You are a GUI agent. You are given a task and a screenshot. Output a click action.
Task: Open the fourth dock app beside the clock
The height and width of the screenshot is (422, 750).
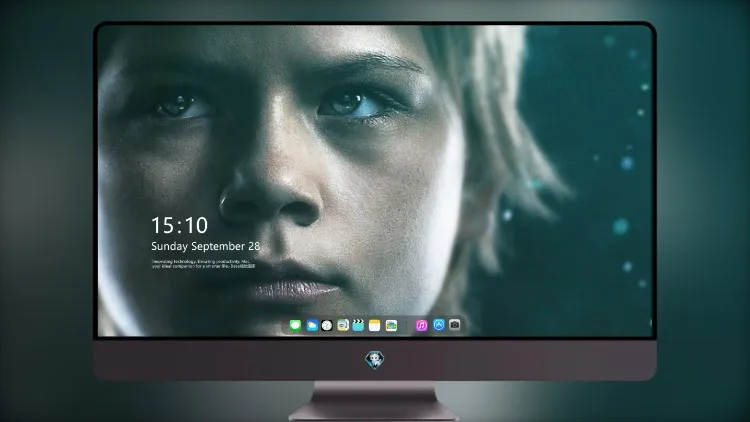pyautogui.click(x=342, y=325)
